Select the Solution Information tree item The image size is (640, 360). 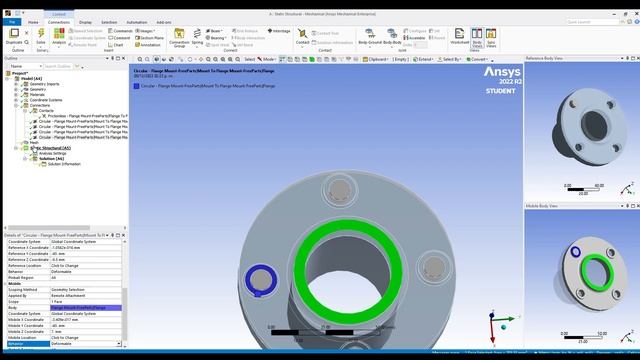pos(64,164)
